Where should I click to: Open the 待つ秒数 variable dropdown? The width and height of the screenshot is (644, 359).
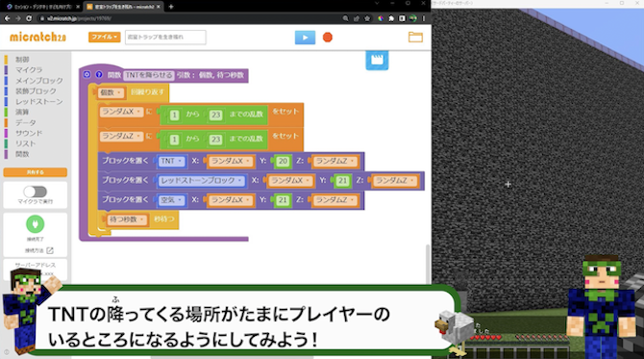click(127, 219)
